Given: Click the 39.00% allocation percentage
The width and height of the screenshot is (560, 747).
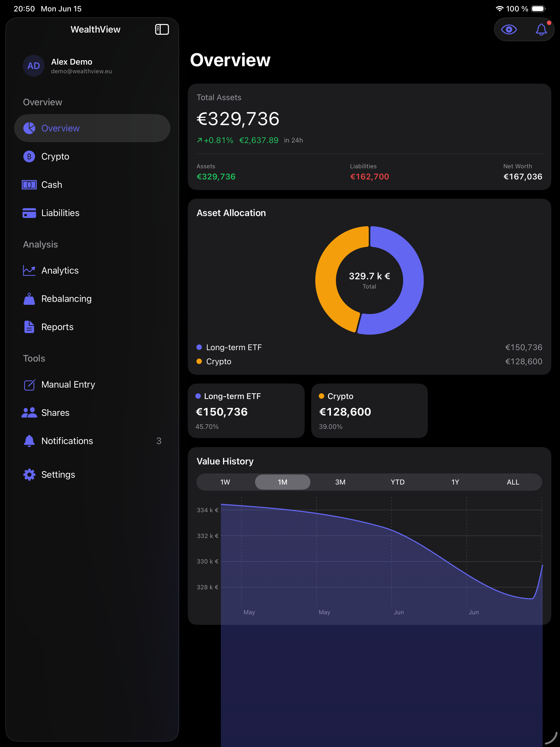Looking at the screenshot, I should coord(330,426).
